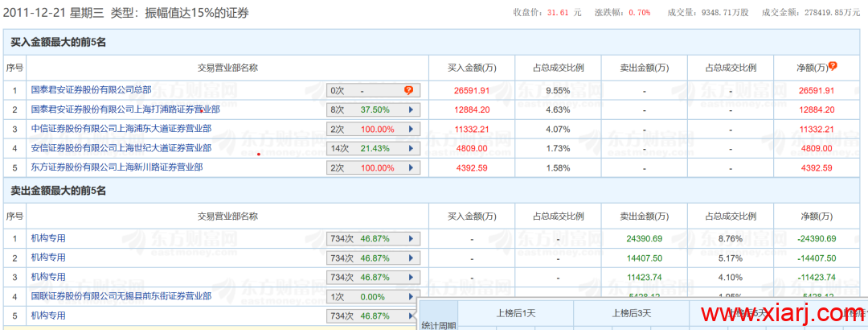868x330 pixels.
Task: Click the 4.07% proportion cell
Action: tap(558, 130)
